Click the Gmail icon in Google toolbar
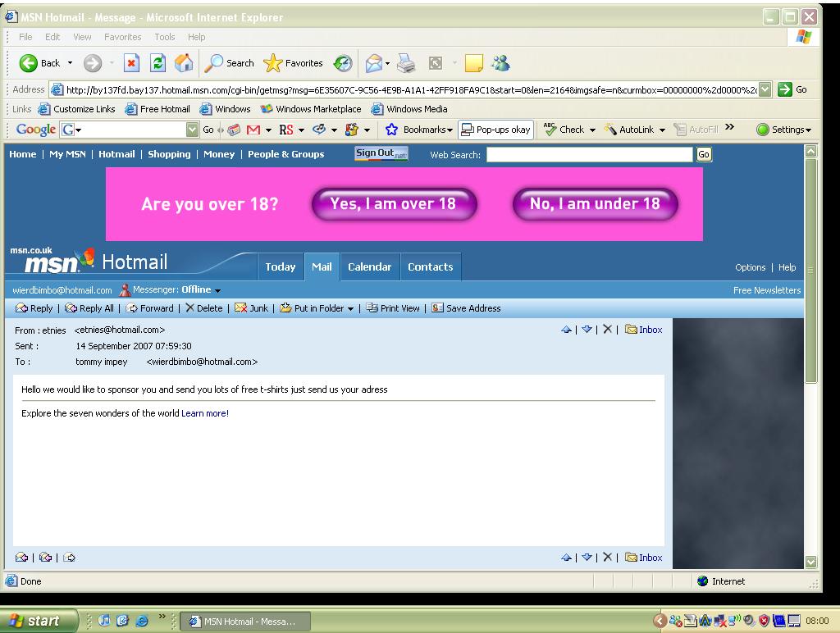 (253, 130)
